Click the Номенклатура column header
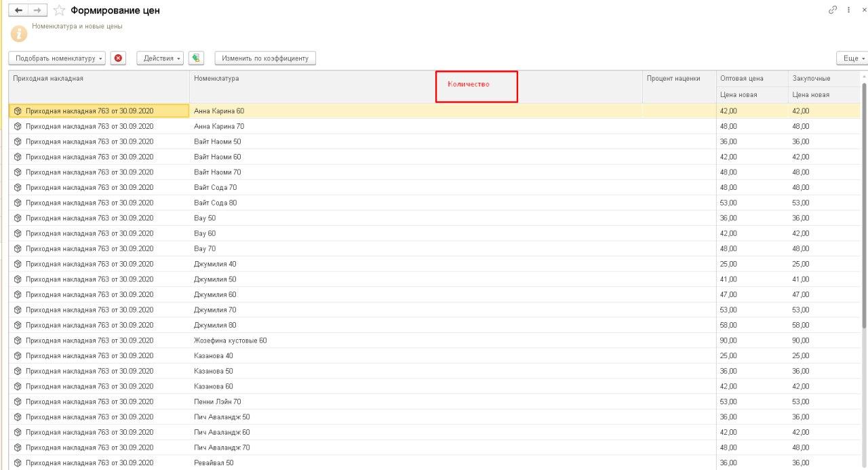 [x=216, y=79]
